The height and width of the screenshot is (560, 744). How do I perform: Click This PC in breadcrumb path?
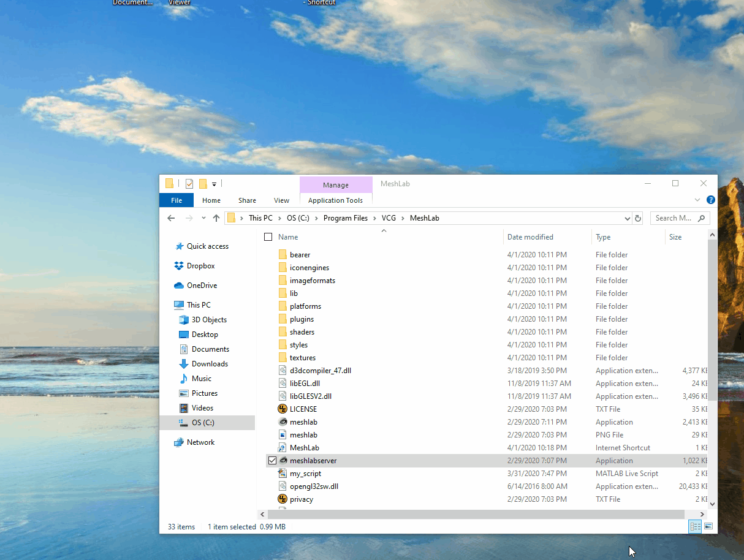(x=260, y=218)
